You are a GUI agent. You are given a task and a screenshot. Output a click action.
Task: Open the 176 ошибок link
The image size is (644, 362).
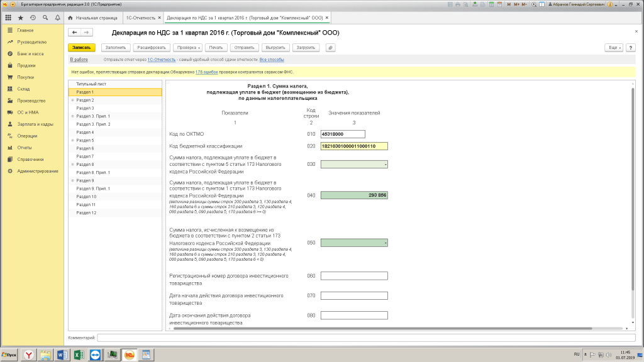[x=206, y=72]
